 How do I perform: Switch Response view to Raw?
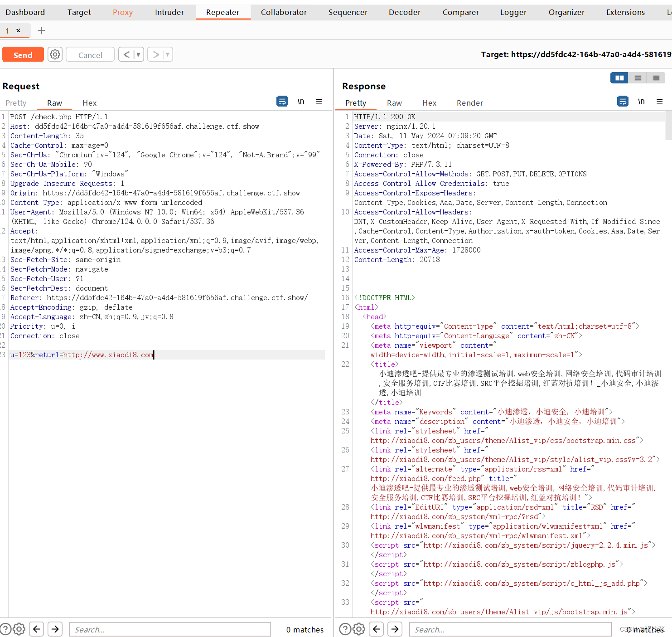[x=394, y=103]
